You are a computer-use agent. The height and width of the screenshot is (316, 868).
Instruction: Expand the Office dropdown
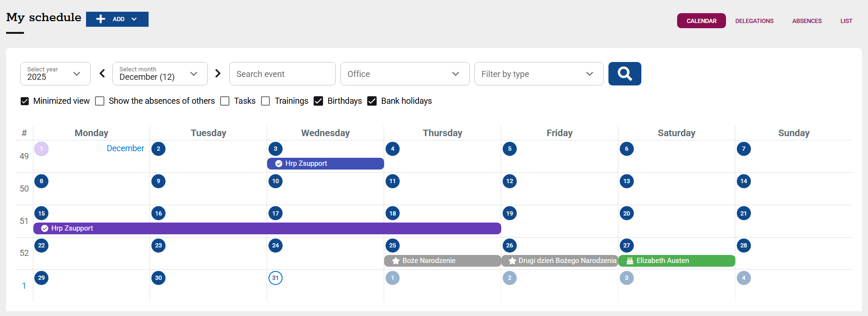point(404,74)
